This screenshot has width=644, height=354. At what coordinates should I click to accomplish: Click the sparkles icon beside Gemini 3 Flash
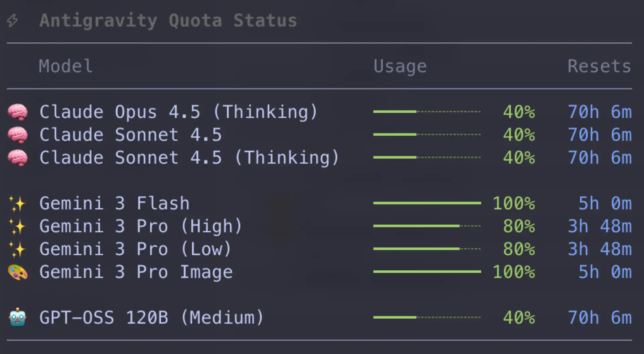click(x=17, y=203)
